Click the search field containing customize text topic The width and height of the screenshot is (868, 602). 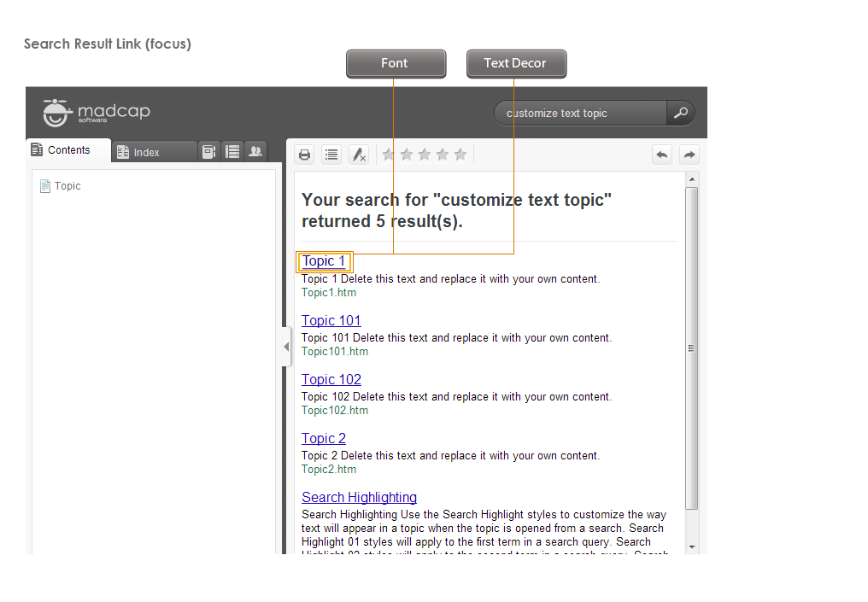[x=581, y=113]
